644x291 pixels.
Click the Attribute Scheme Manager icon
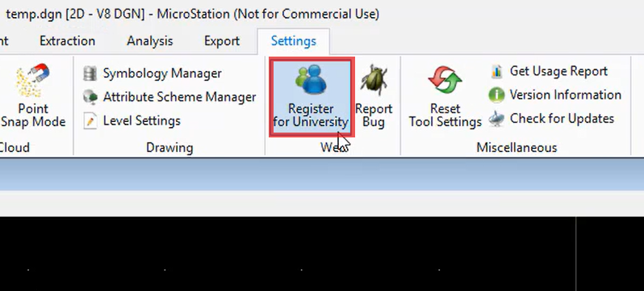90,97
